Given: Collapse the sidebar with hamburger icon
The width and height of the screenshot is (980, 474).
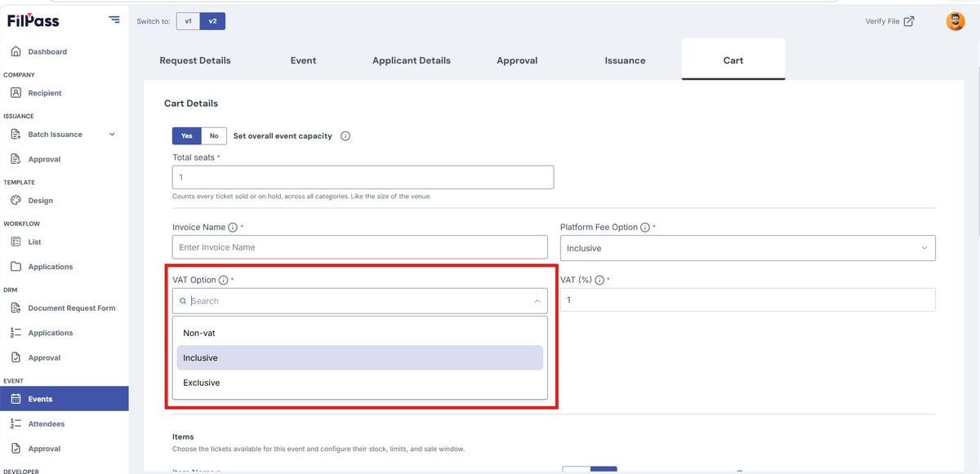Looking at the screenshot, I should pyautogui.click(x=114, y=20).
